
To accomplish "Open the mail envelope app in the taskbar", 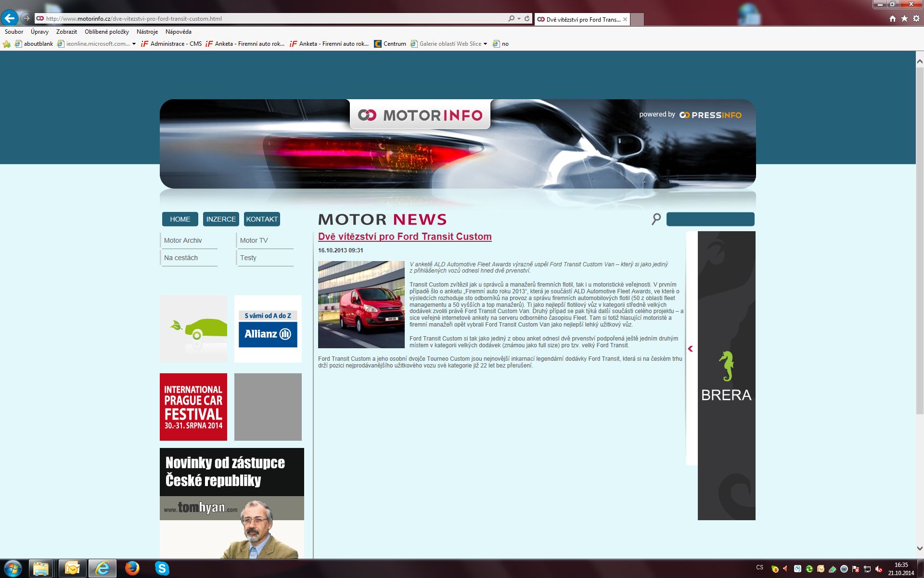I will (72, 568).
